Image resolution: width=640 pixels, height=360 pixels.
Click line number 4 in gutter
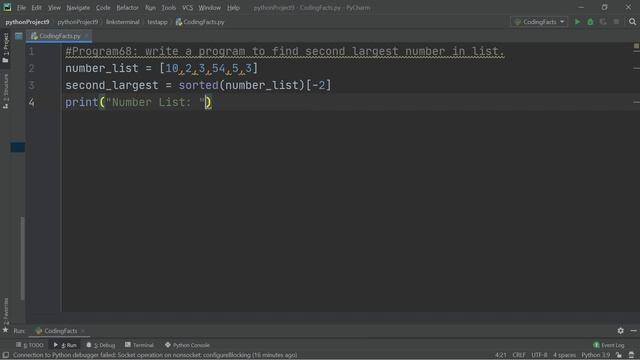pyautogui.click(x=31, y=102)
